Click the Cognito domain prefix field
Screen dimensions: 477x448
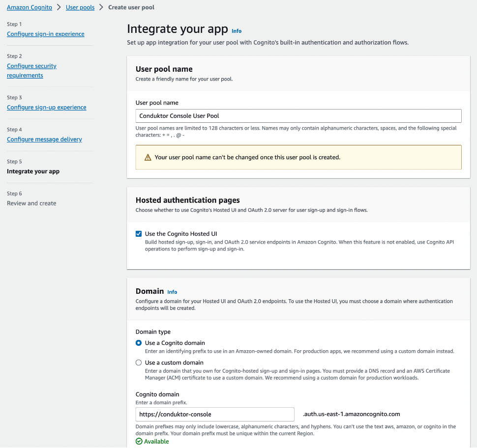pyautogui.click(x=215, y=414)
